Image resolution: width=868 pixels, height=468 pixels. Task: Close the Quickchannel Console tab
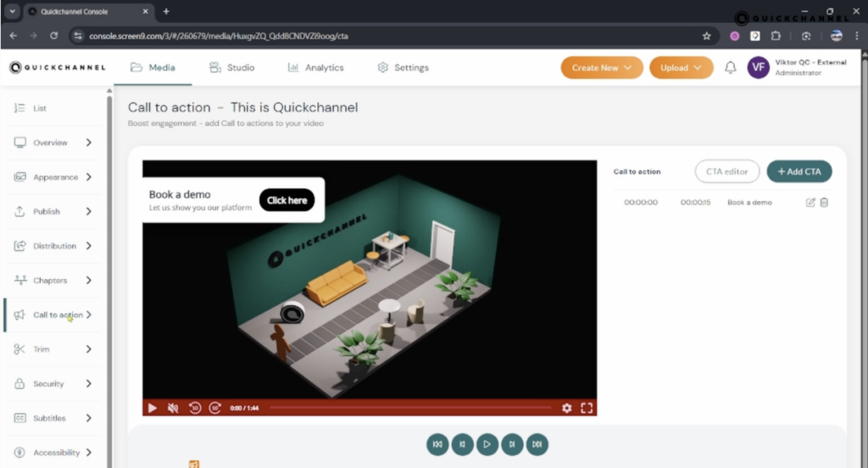click(x=146, y=11)
